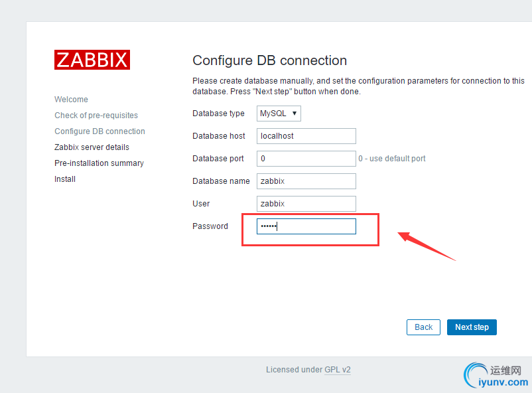Click the Configure DB connection heading

(x=270, y=60)
